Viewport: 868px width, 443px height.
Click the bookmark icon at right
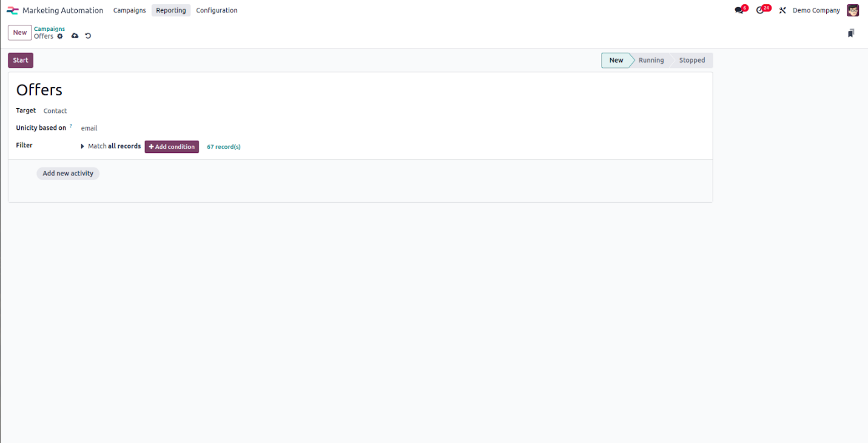point(851,33)
